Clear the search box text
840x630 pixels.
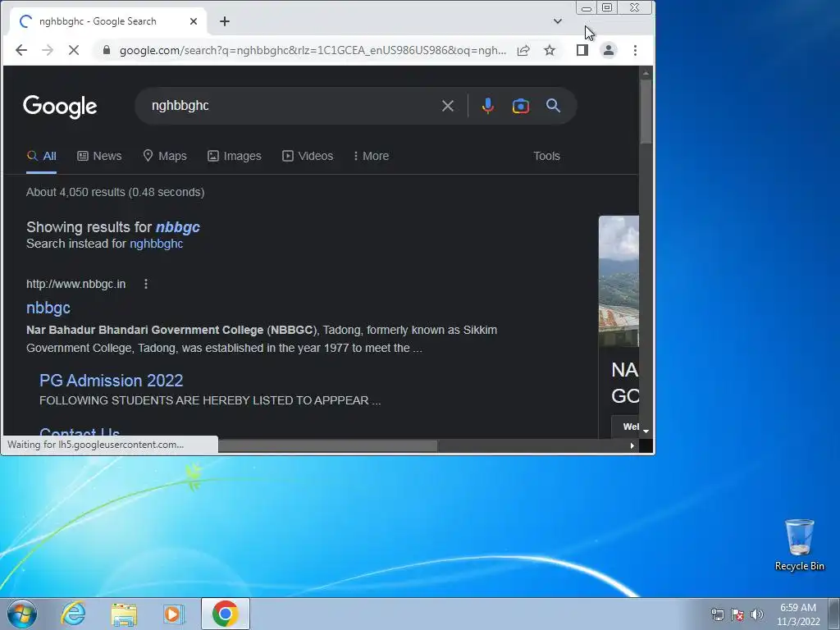coord(448,106)
